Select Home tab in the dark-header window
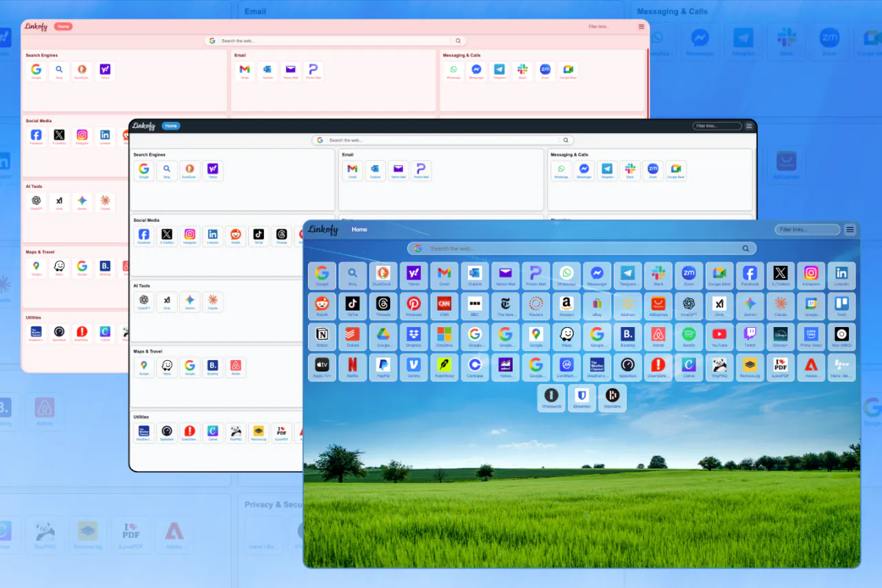 coord(171,126)
